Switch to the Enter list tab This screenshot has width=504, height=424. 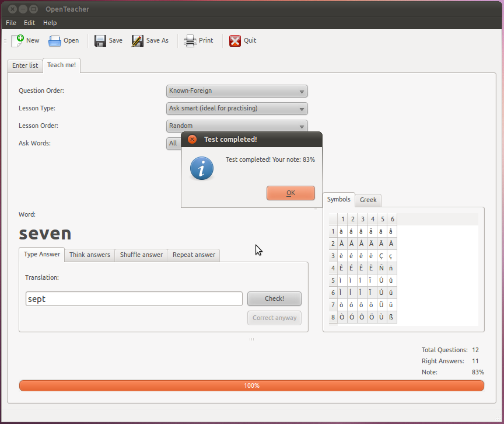pyautogui.click(x=25, y=65)
